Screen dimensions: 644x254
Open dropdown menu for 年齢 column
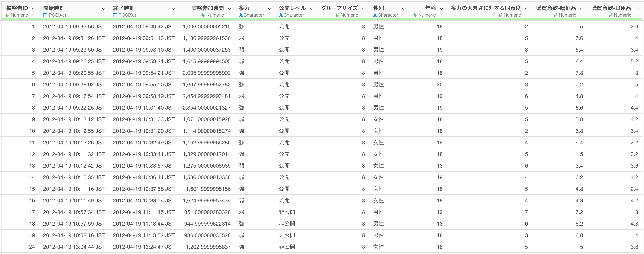click(x=441, y=9)
